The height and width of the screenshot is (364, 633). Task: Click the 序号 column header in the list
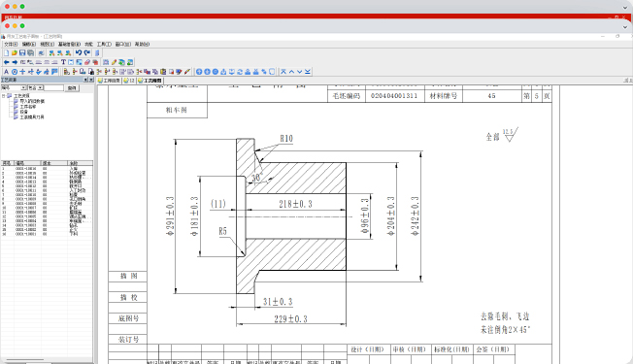tap(7, 163)
